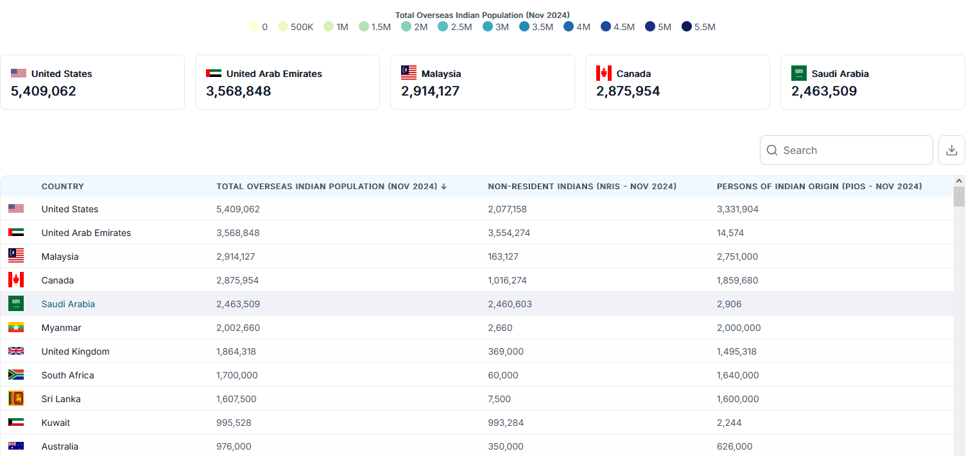
Task: Click 5,409,062 in United States card
Action: tap(44, 91)
